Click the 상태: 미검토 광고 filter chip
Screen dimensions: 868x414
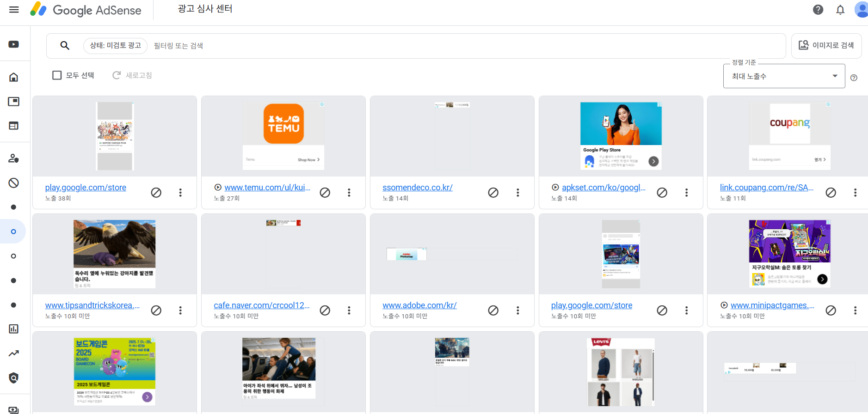tap(115, 45)
